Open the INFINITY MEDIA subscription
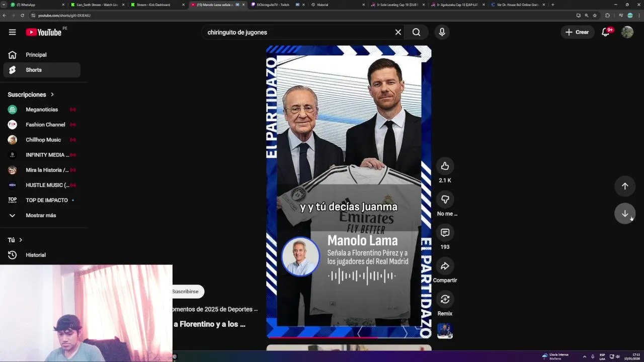The image size is (644, 362). (x=42, y=155)
